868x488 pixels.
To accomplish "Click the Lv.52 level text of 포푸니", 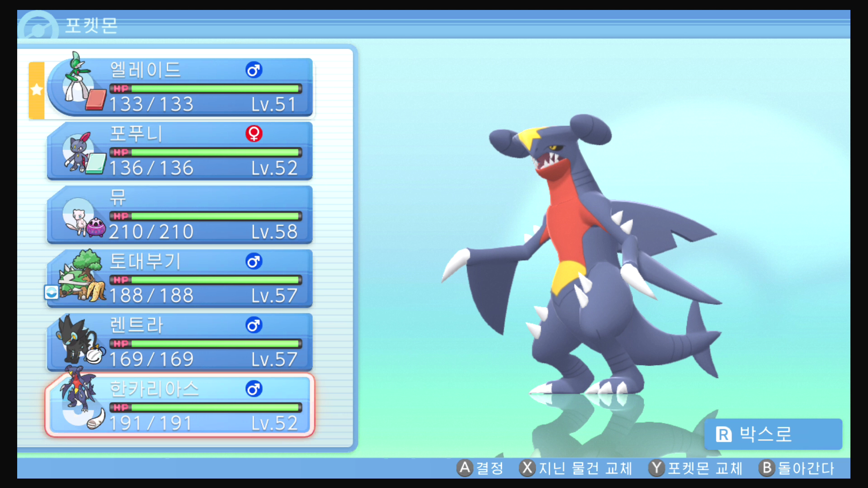I will (x=274, y=168).
